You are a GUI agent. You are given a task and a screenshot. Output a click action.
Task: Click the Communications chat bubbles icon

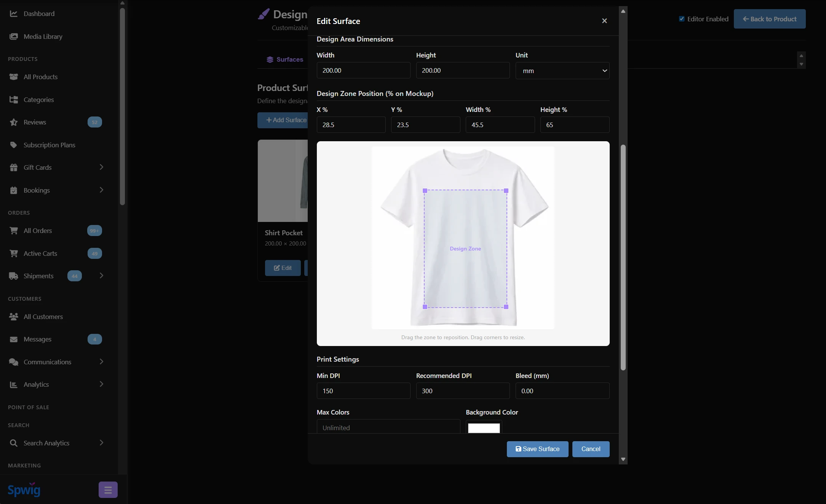(x=14, y=362)
